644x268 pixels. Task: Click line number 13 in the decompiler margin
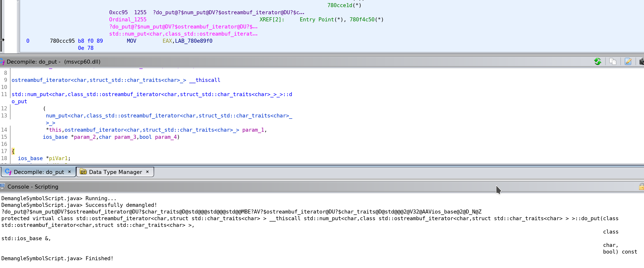(4, 116)
